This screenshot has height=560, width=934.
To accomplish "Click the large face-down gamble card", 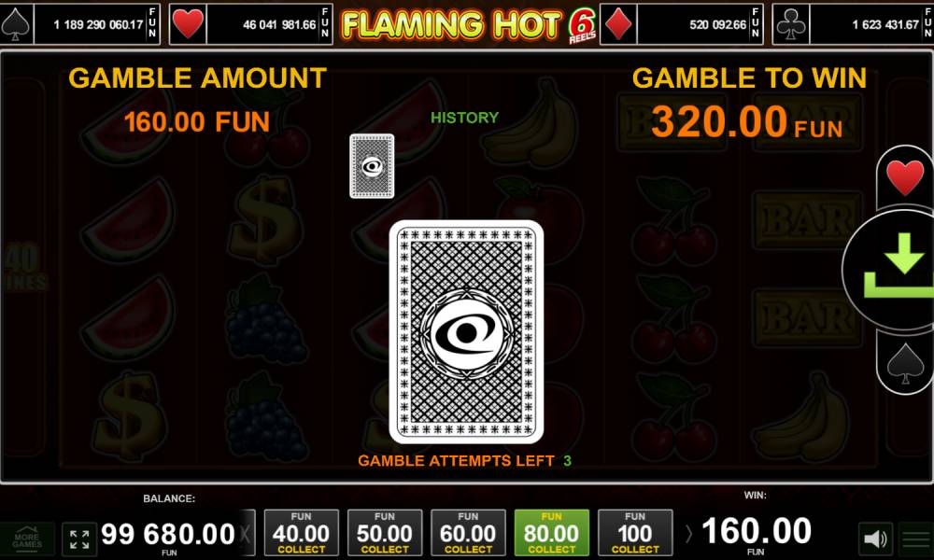I will pyautogui.click(x=466, y=332).
